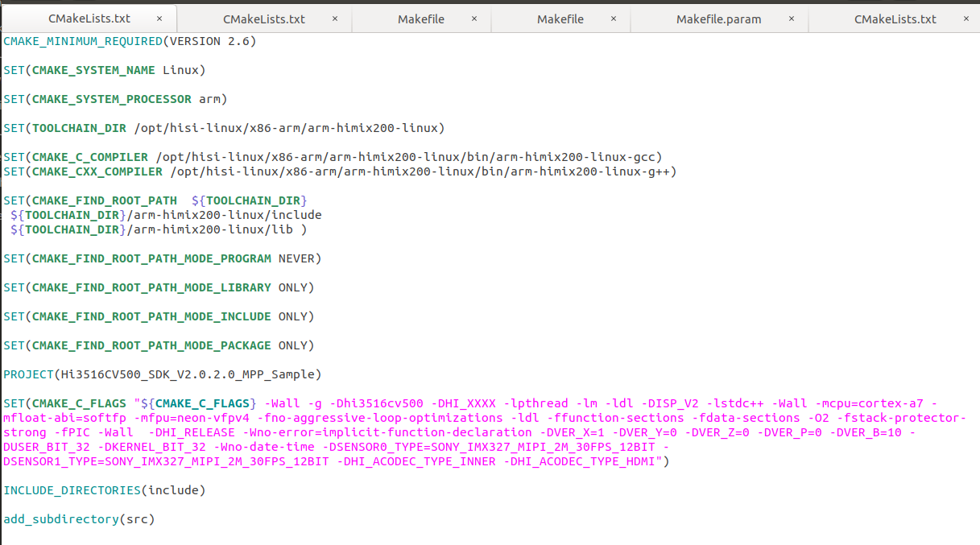Click the DSENSOR1_TYPE=SONY_IMX327_MIPI_2M_30FPS_12BIT text
The width and height of the screenshot is (980, 545).
(166, 461)
